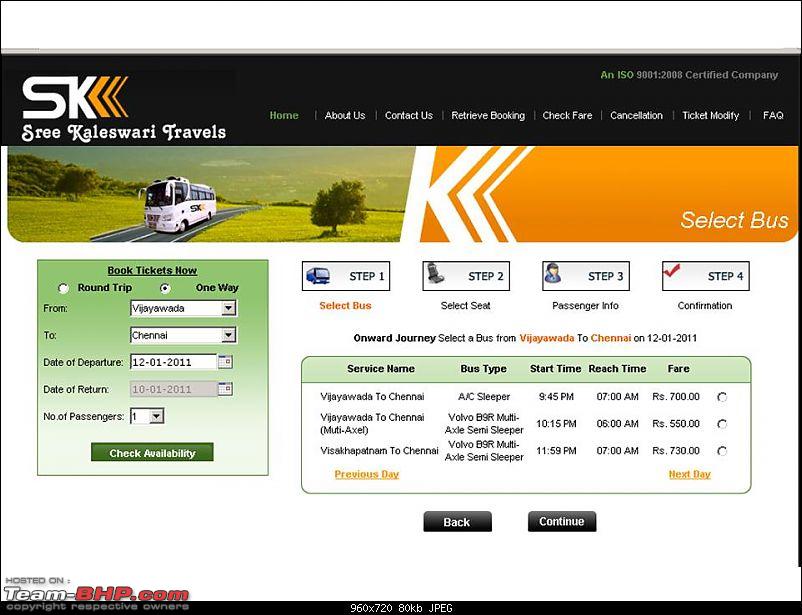This screenshot has height=615, width=802.
Task: Open the Check Fare page
Action: (567, 116)
